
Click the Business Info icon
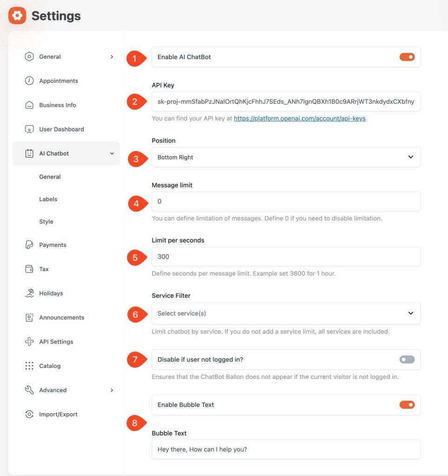point(29,105)
